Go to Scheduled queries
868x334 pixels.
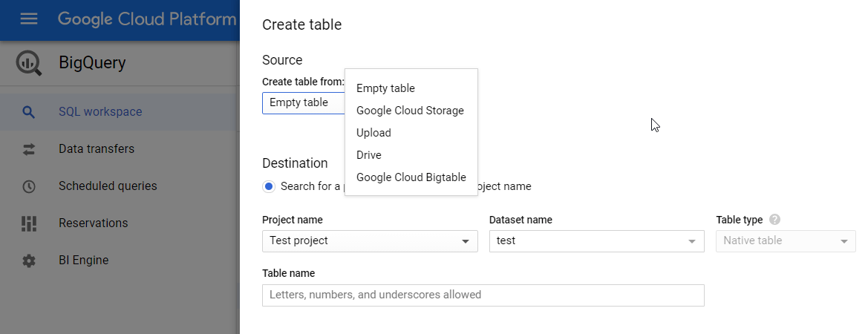(x=120, y=186)
